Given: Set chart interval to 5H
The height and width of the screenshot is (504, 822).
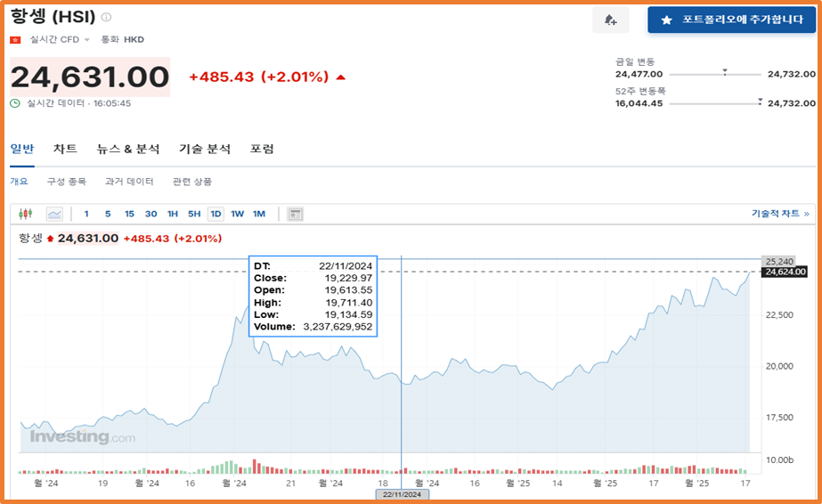Looking at the screenshot, I should pyautogui.click(x=194, y=214).
